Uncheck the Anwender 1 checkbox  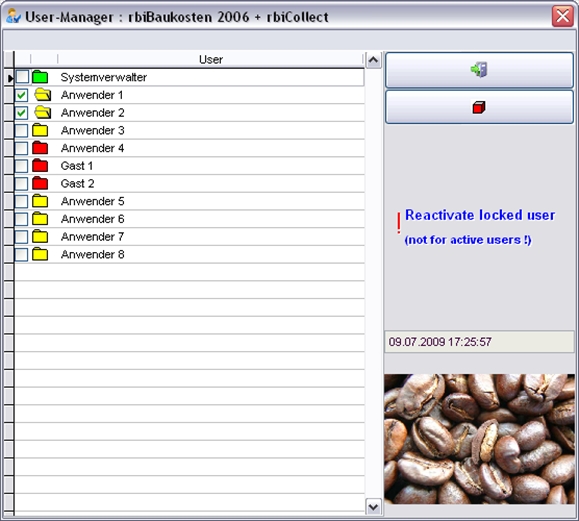pos(21,95)
